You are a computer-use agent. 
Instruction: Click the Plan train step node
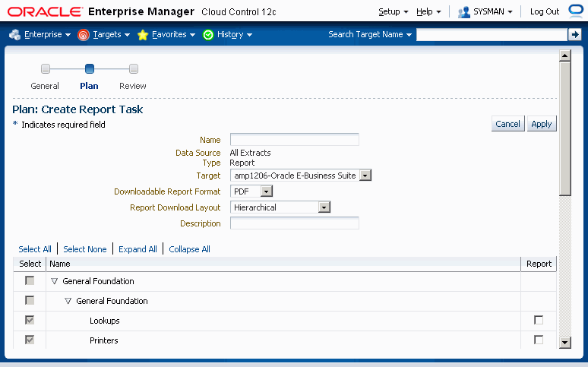pos(90,68)
